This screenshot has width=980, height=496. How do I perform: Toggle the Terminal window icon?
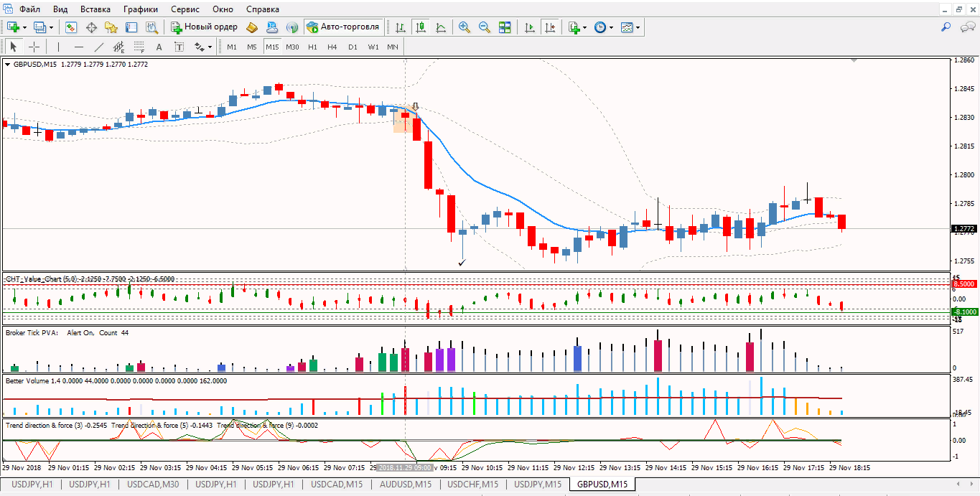[131, 27]
